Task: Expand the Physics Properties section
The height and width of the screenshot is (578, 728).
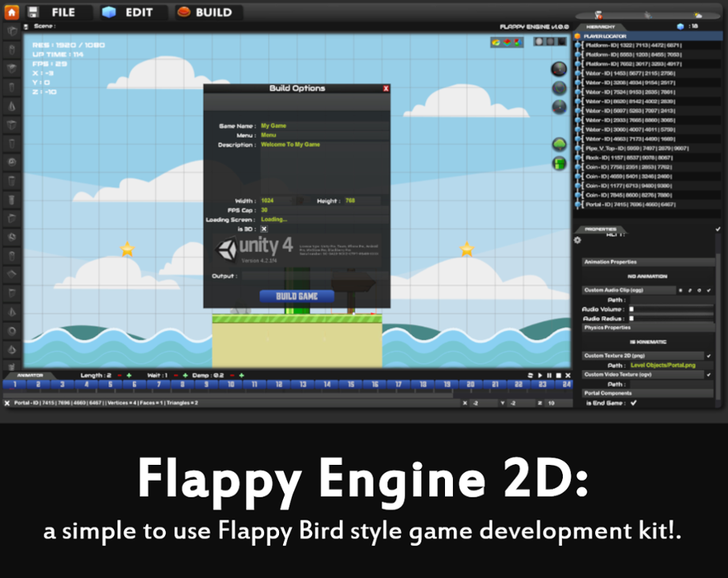Action: pyautogui.click(x=647, y=327)
